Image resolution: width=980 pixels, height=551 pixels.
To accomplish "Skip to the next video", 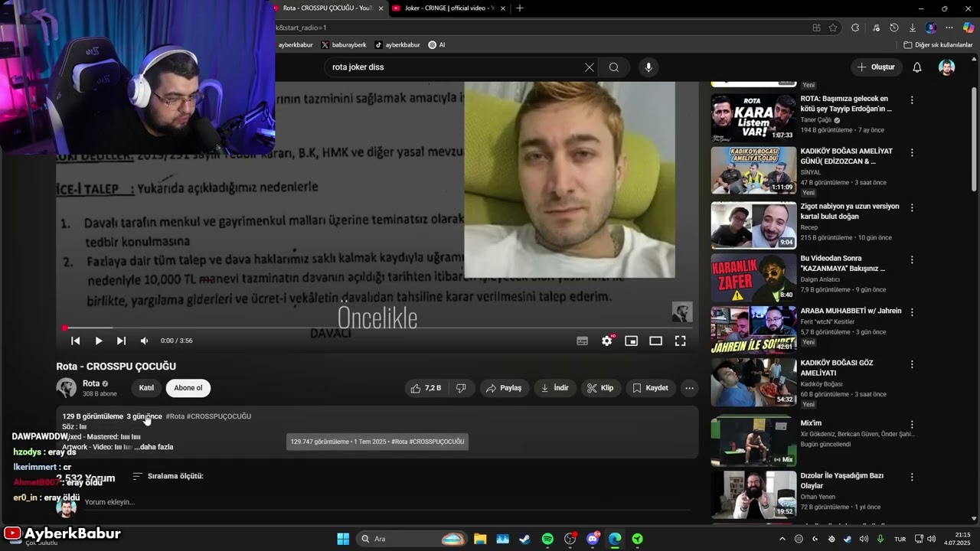I will [x=121, y=341].
